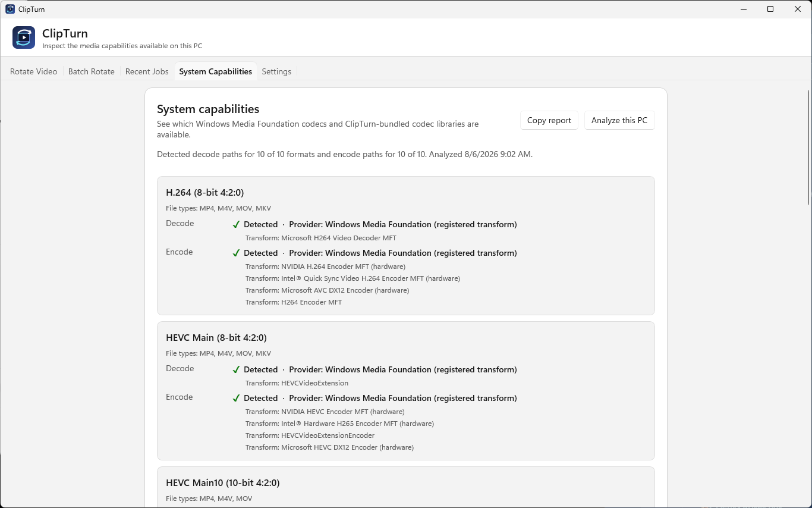
Task: Switch to the Batch Rotate tab
Action: (x=92, y=71)
